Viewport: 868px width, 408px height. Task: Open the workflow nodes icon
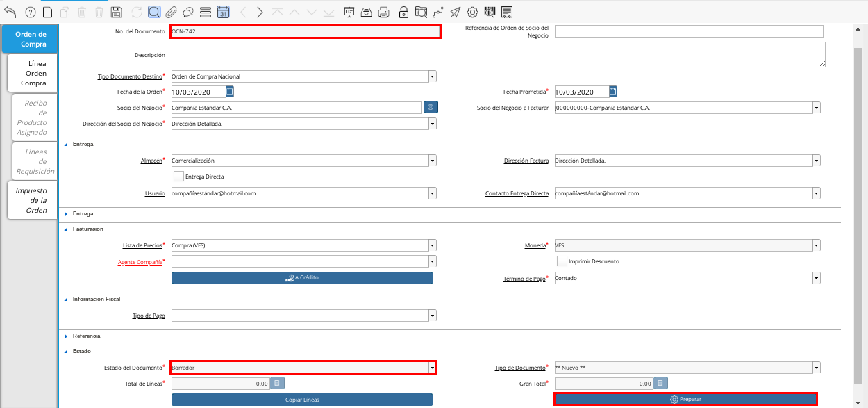pos(438,12)
